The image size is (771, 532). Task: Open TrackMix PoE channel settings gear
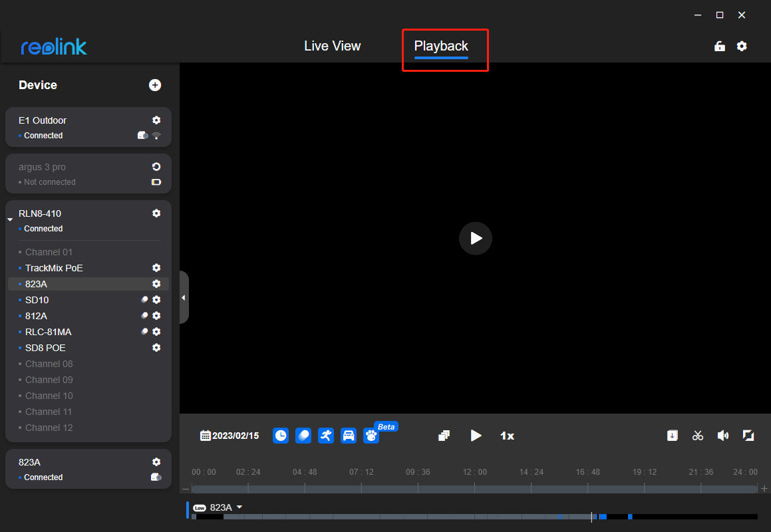[x=156, y=267]
